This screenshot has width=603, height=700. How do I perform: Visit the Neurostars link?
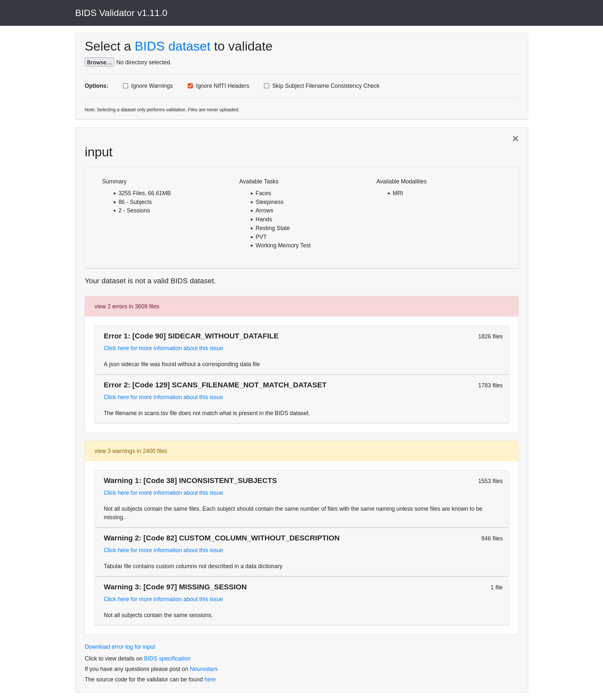(x=203, y=669)
